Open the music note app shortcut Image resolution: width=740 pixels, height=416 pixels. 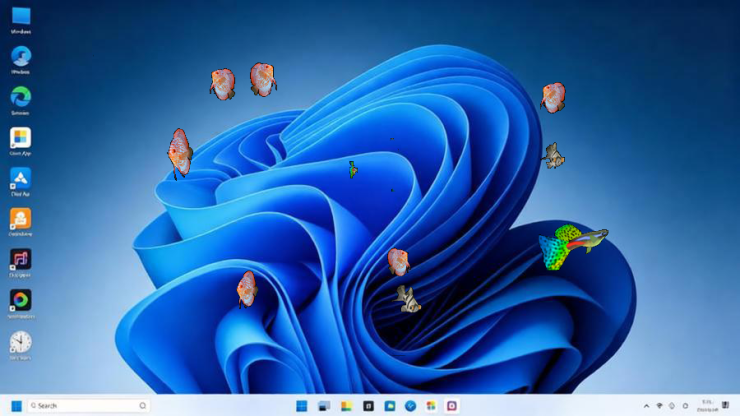pos(20,260)
